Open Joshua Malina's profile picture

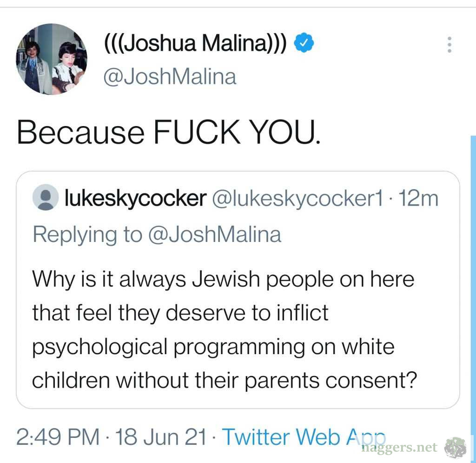click(x=52, y=59)
